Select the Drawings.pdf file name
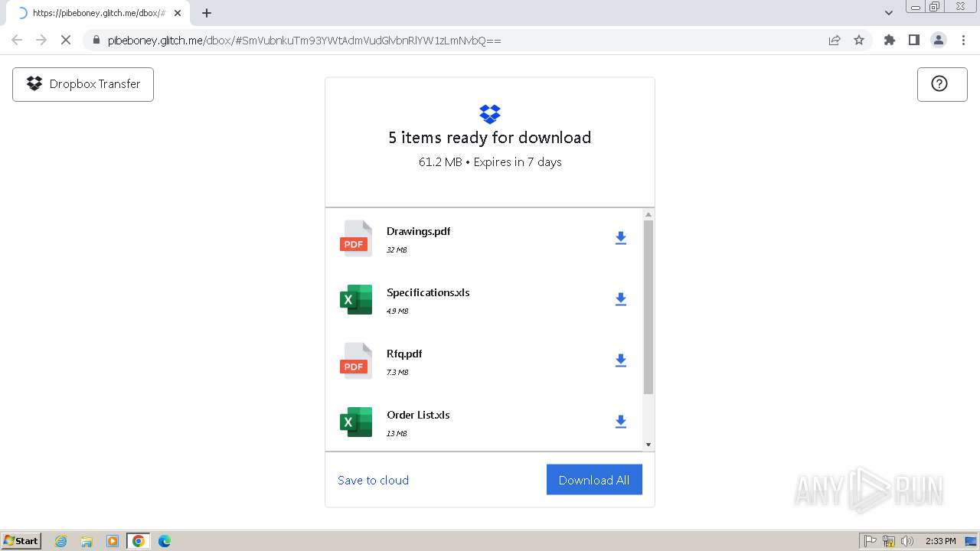Viewport: 980px width, 551px height. [418, 231]
